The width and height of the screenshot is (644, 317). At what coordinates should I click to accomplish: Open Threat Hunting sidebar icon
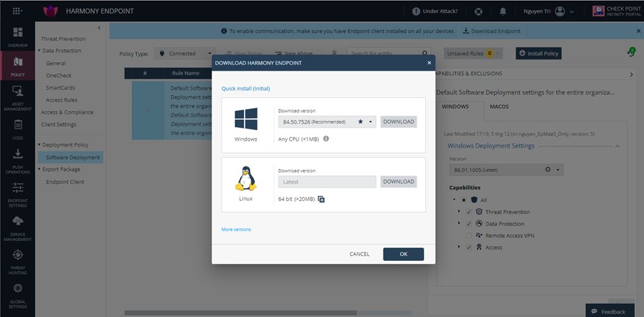18,255
